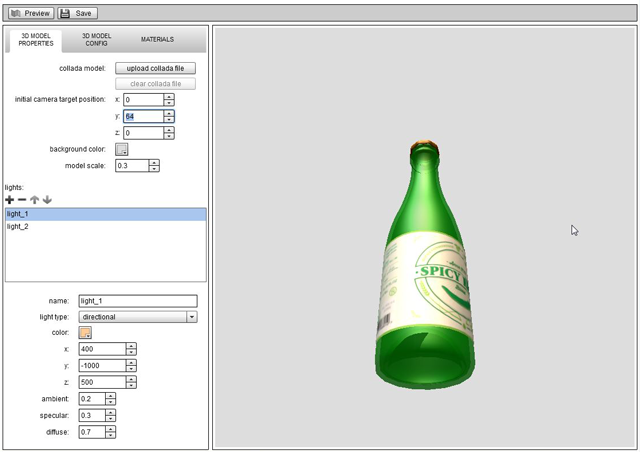Increase light y position value

(131, 363)
